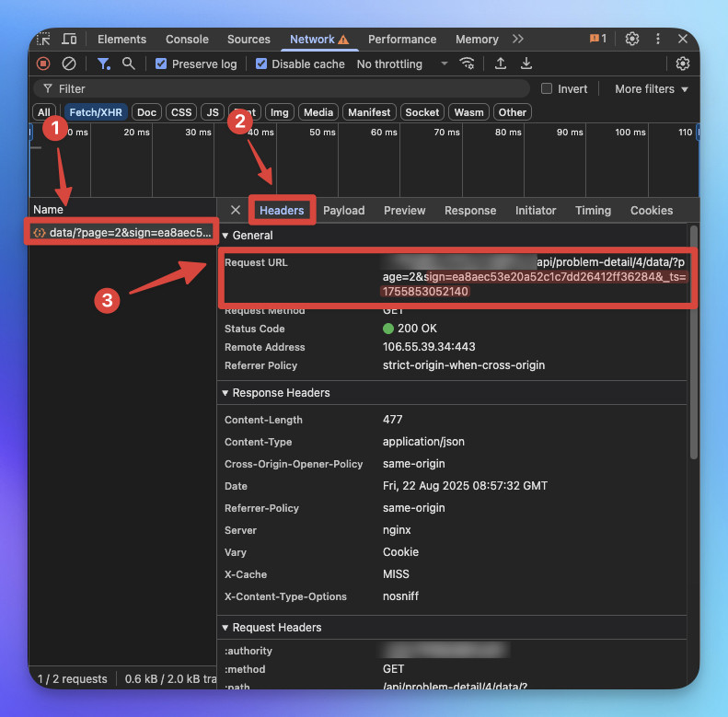Open the Payload detail tab
This screenshot has height=717, width=728.
click(343, 211)
